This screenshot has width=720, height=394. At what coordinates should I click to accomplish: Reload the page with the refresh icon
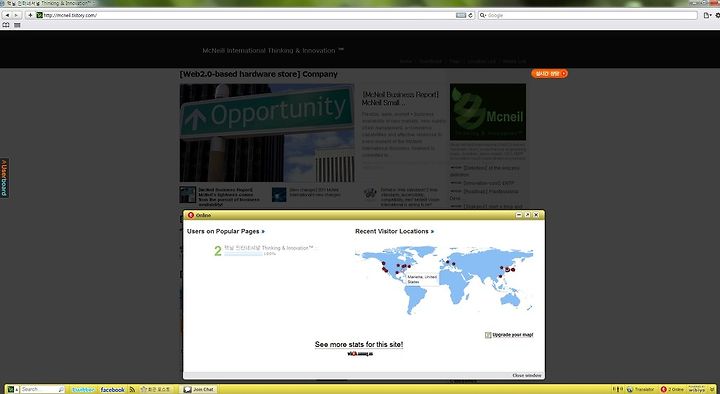click(x=471, y=15)
